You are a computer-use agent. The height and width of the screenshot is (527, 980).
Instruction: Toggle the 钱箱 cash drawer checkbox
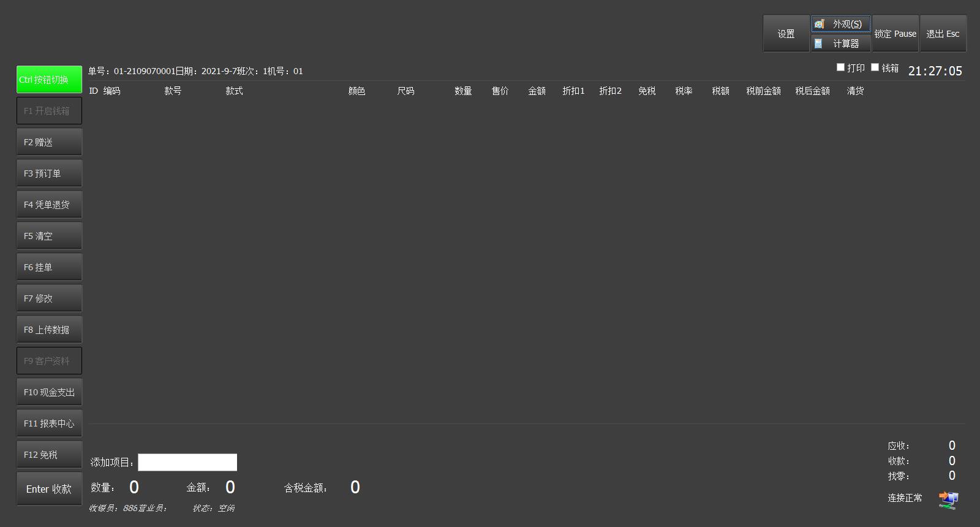[x=875, y=67]
